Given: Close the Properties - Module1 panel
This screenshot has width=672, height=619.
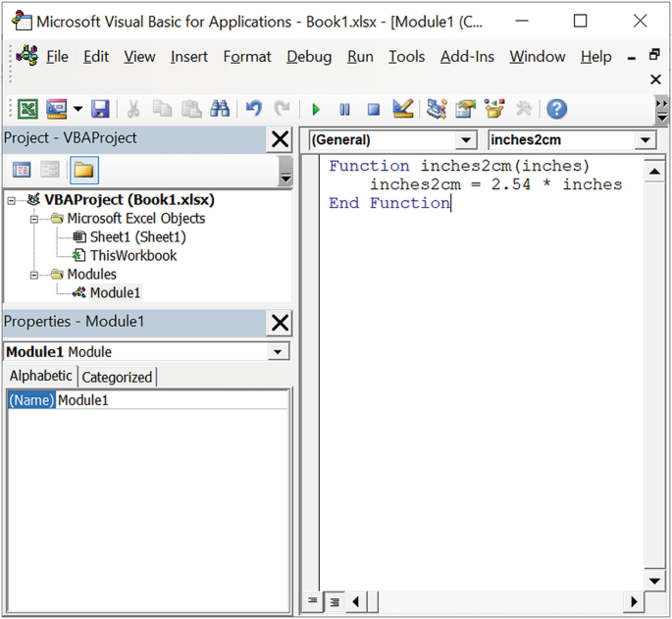Looking at the screenshot, I should (280, 322).
